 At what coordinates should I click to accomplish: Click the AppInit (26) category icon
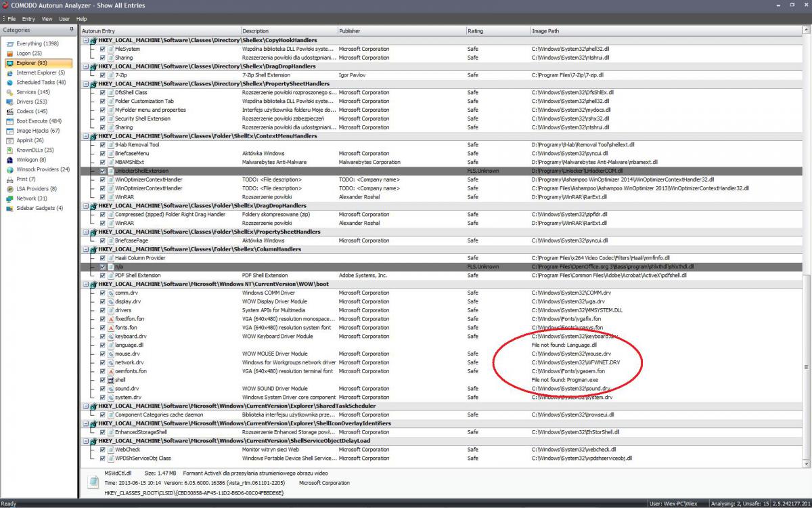[x=9, y=140]
